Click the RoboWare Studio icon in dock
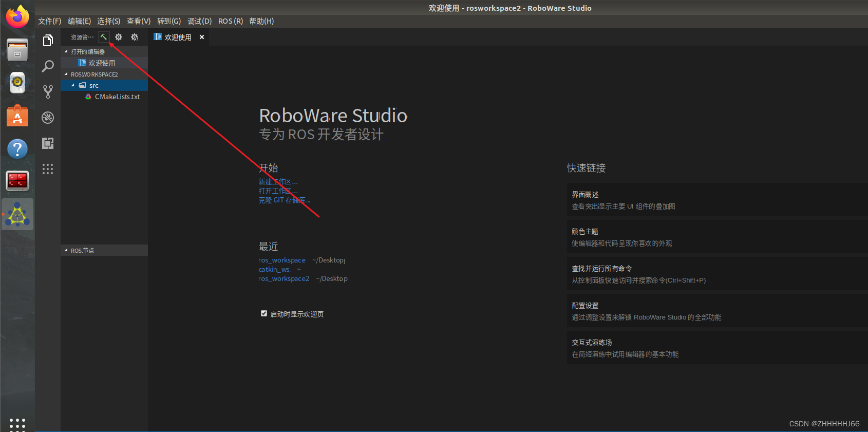The image size is (868, 432). pyautogui.click(x=17, y=215)
